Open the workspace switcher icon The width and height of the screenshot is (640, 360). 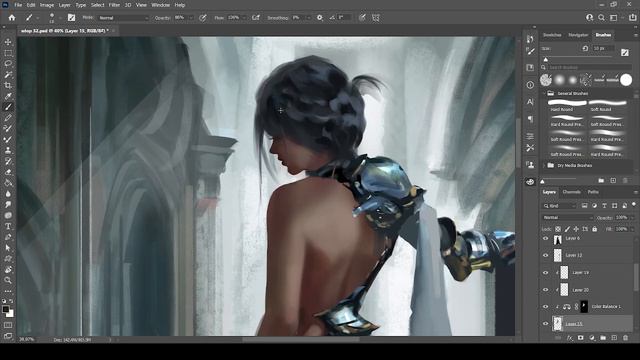pyautogui.click(x=613, y=18)
